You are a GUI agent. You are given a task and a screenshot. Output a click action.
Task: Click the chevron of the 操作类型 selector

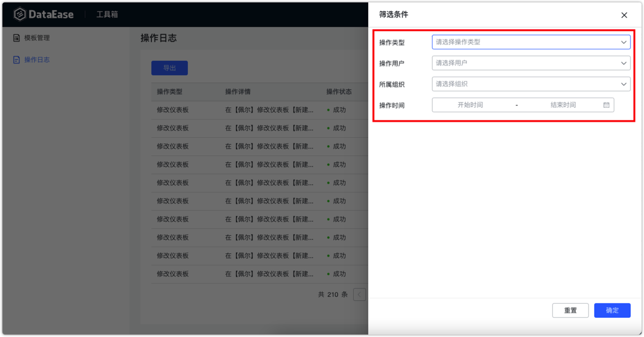pyautogui.click(x=624, y=42)
